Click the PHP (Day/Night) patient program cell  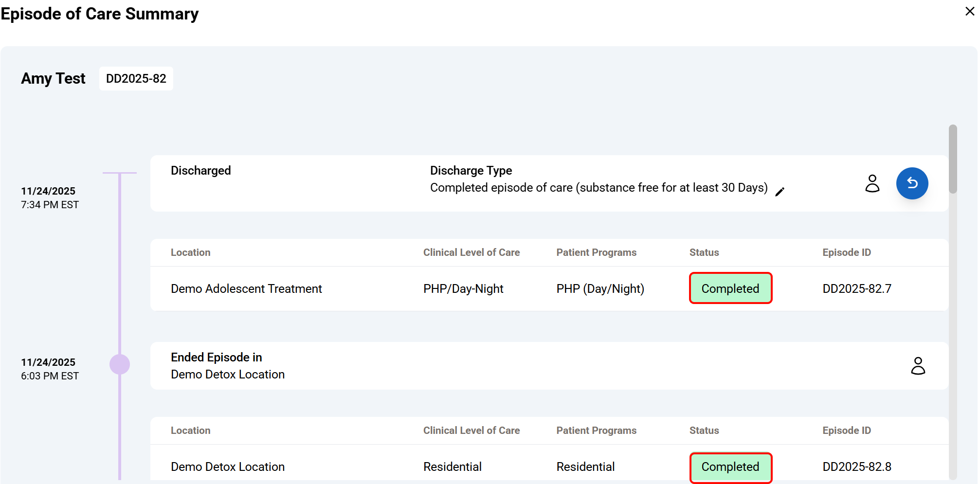(600, 289)
